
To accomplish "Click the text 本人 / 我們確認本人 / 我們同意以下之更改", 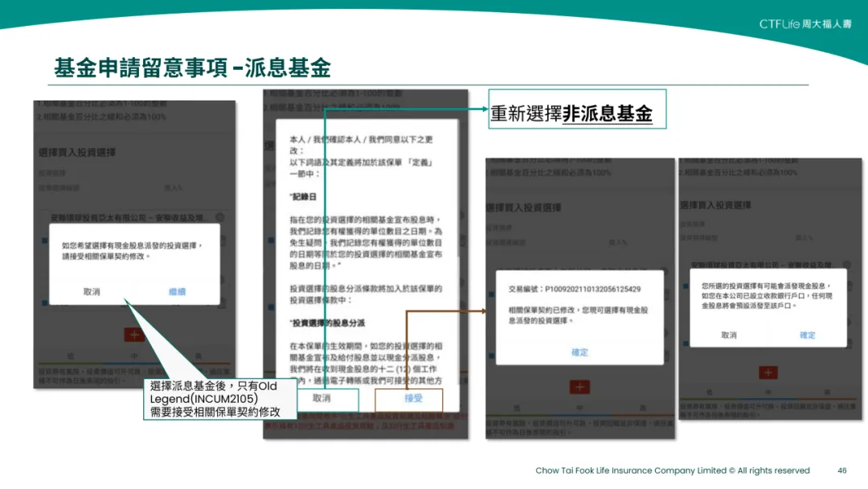I will click(361, 145).
